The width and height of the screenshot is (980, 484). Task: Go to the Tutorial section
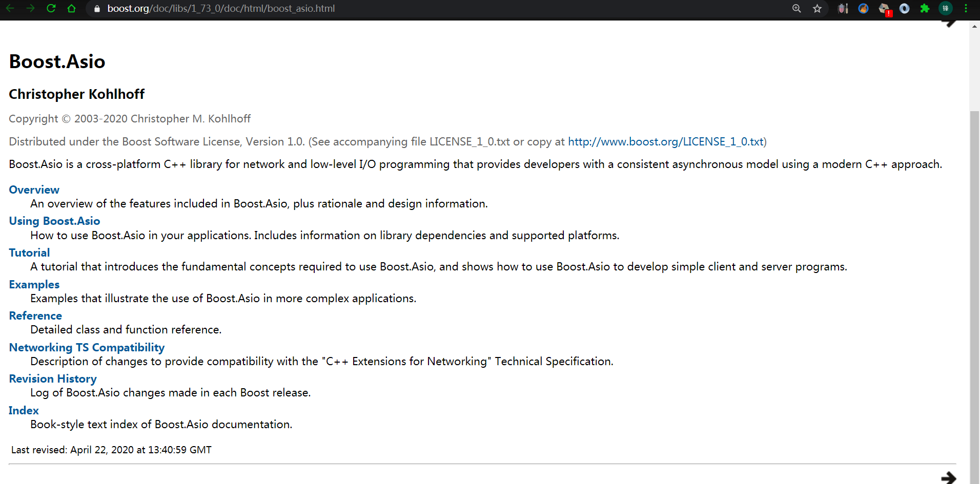pos(29,252)
